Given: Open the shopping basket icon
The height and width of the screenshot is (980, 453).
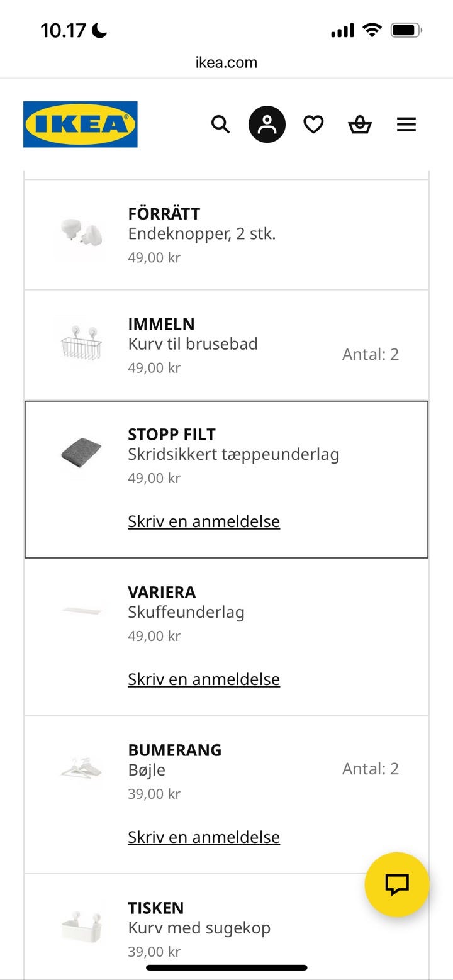Looking at the screenshot, I should (x=360, y=125).
